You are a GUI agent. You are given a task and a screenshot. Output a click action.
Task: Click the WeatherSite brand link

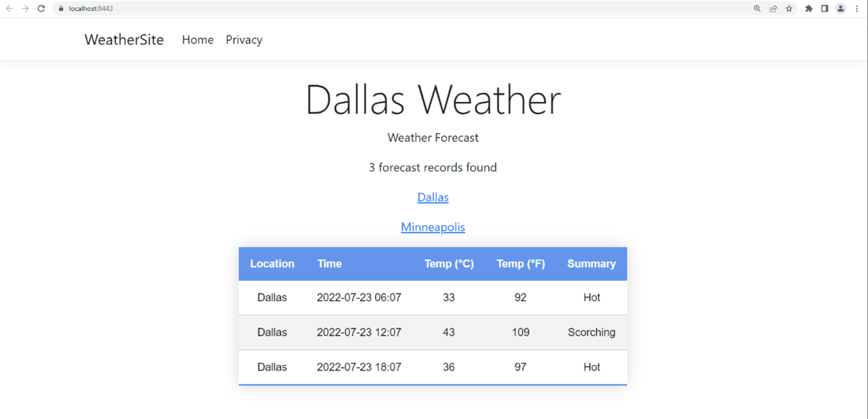click(124, 40)
